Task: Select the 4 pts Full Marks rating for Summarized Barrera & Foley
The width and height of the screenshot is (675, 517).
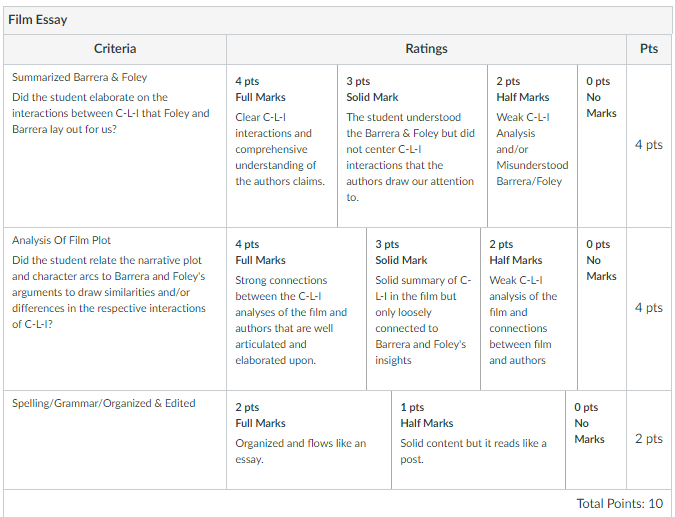Action: click(x=282, y=146)
